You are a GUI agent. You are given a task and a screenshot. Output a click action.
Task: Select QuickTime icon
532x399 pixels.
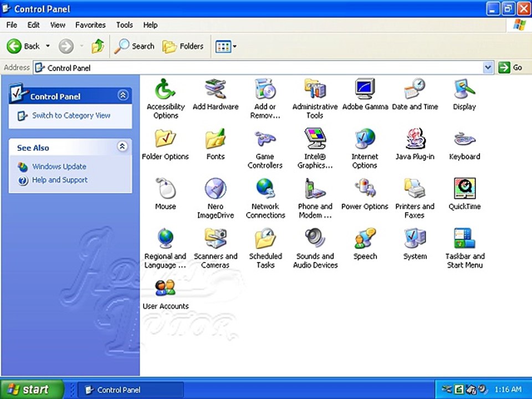(x=464, y=189)
